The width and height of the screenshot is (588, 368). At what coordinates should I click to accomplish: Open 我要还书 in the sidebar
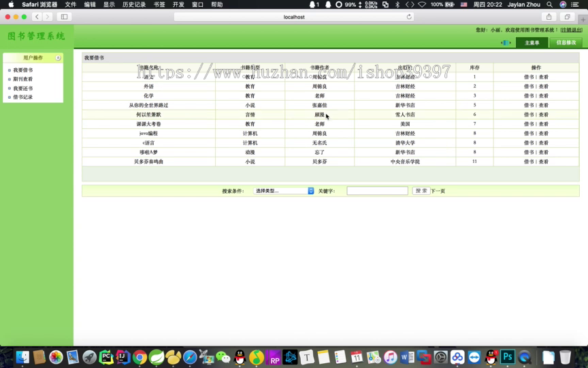click(23, 88)
